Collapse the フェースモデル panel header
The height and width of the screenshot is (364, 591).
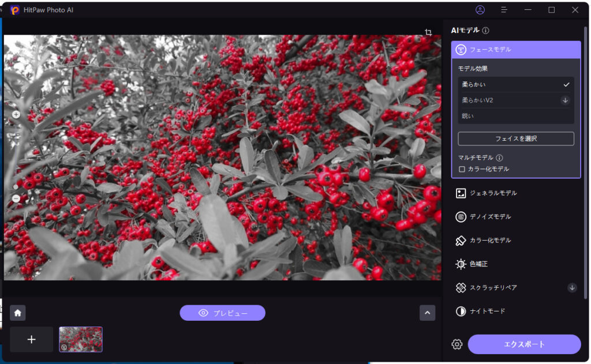pos(515,50)
